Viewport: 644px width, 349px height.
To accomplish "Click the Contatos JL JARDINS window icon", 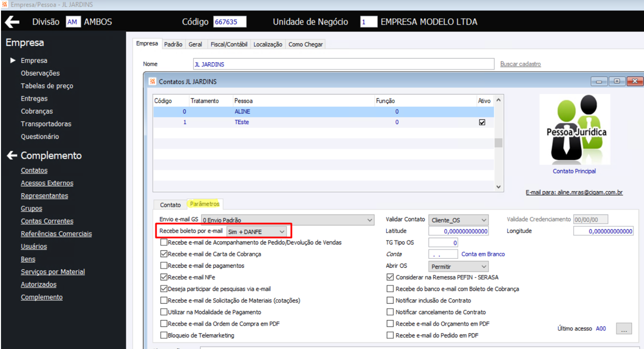I will [x=153, y=81].
